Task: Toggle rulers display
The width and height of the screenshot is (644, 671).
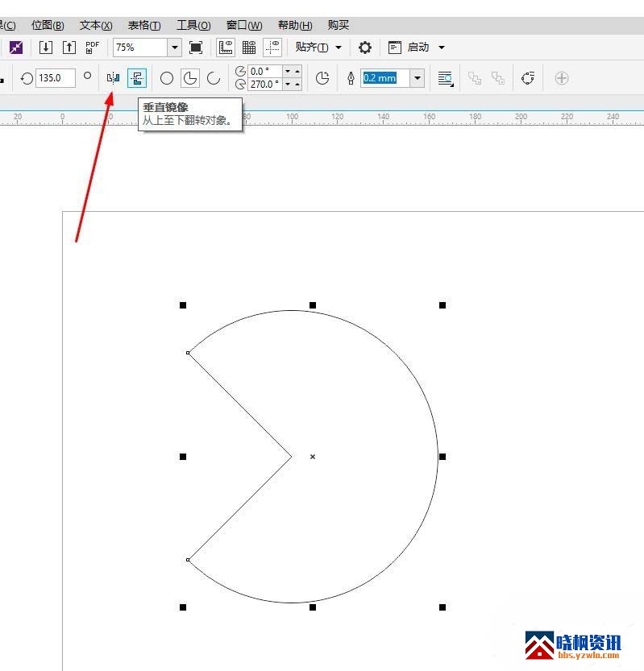Action: tap(226, 48)
